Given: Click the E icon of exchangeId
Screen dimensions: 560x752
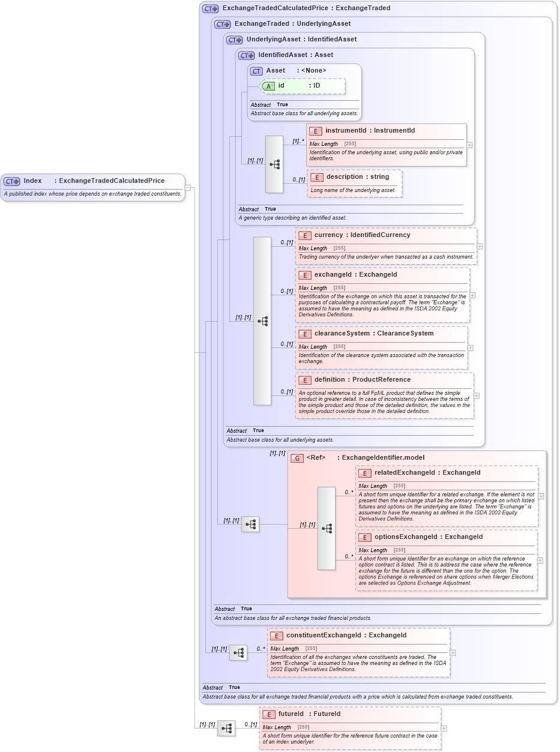Looking at the screenshot, I should click(305, 275).
